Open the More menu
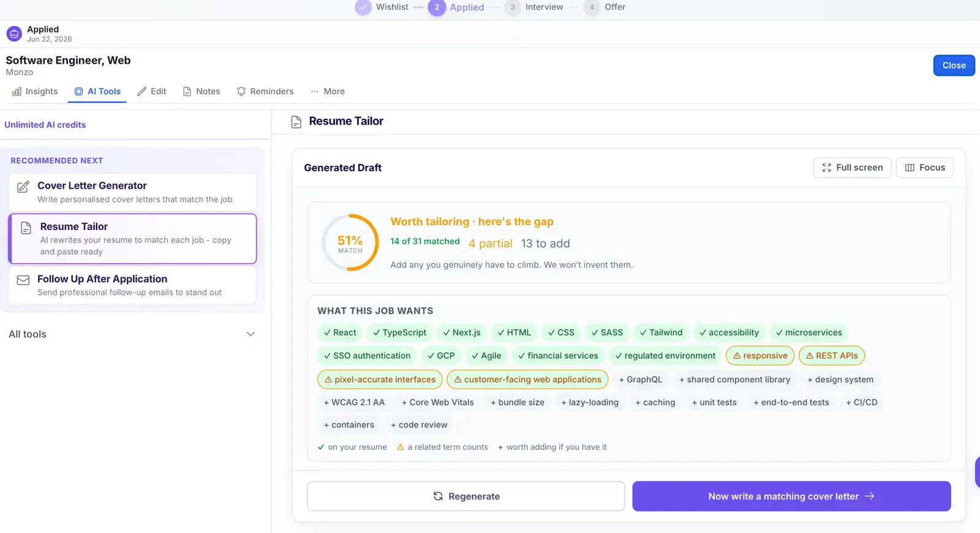 [328, 91]
